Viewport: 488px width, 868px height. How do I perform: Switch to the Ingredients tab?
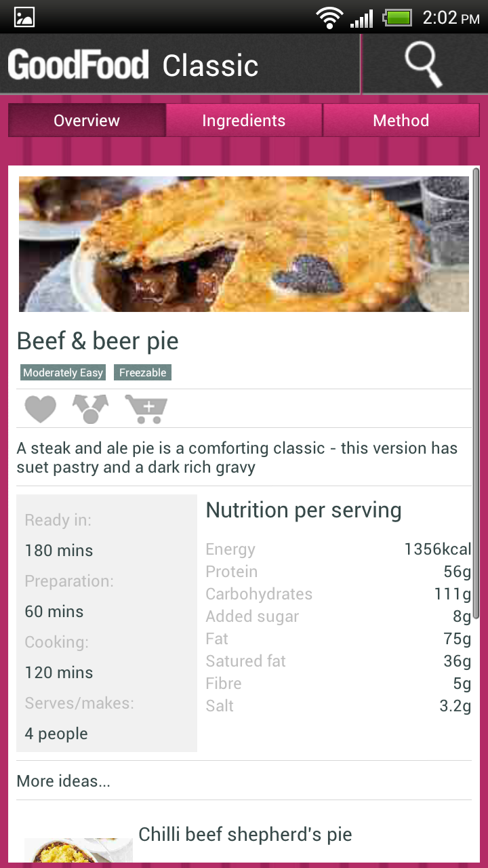pos(243,120)
